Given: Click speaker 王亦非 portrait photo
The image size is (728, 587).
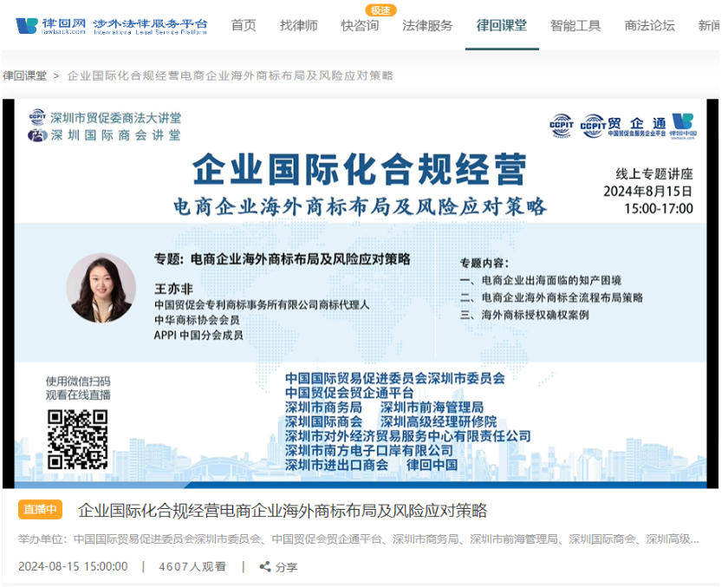Looking at the screenshot, I should point(101,288).
